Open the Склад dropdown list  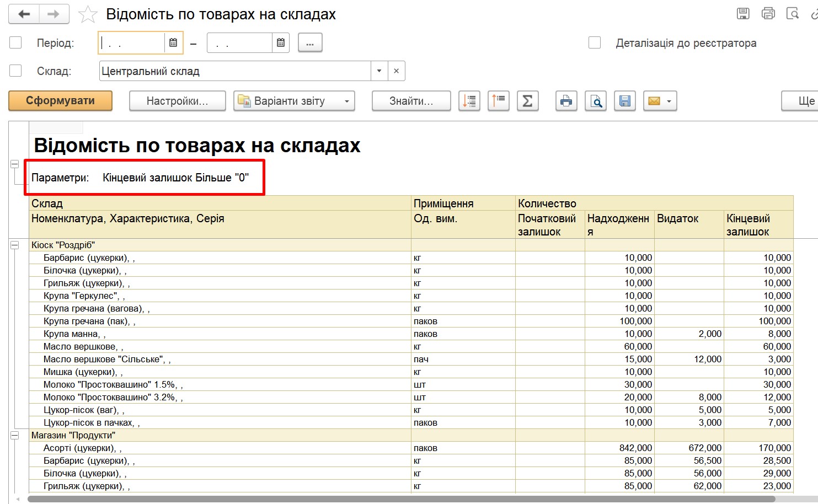(x=379, y=71)
